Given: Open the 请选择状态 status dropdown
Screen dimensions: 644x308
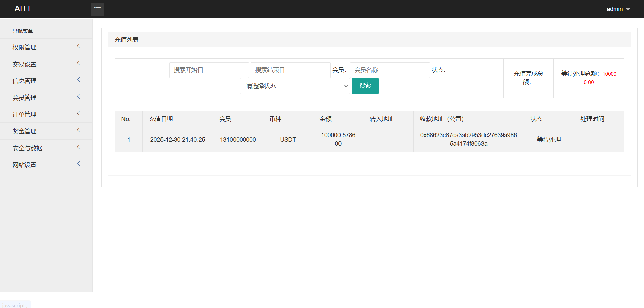Looking at the screenshot, I should [x=295, y=86].
